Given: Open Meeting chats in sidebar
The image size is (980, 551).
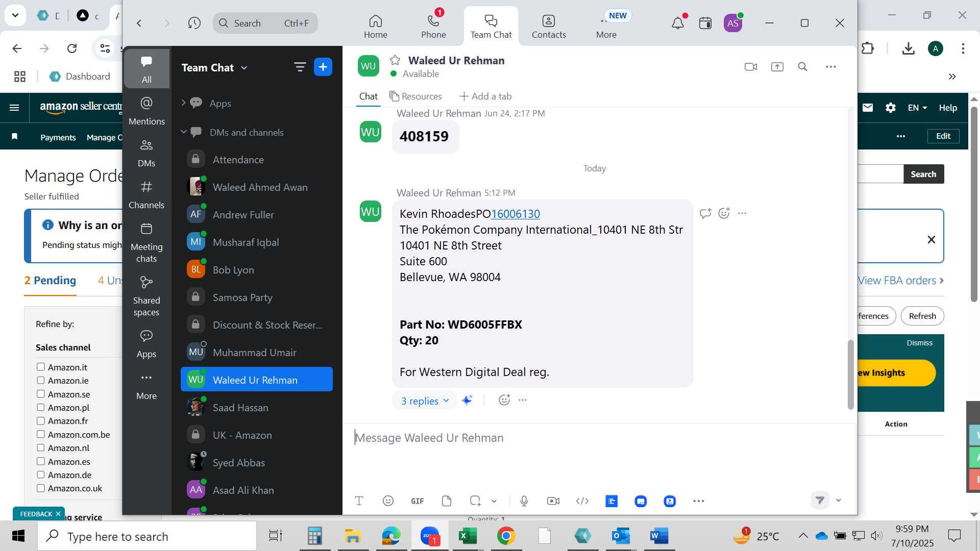Looking at the screenshot, I should pyautogui.click(x=146, y=243).
